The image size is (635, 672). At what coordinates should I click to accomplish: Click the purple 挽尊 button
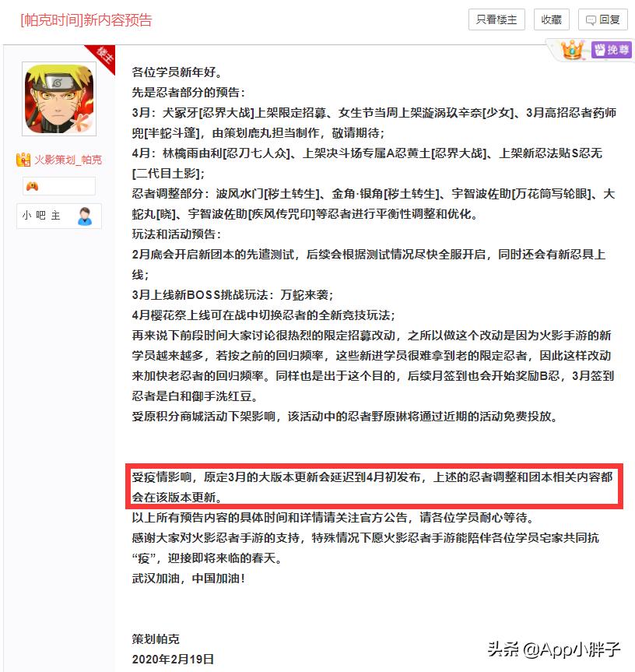click(611, 50)
